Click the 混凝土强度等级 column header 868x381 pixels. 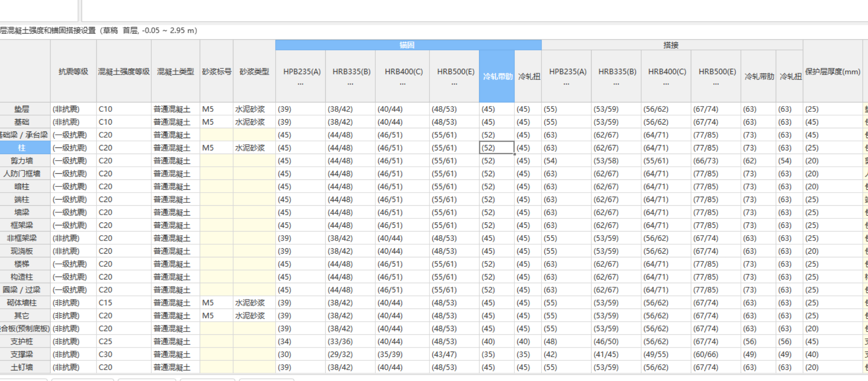(x=124, y=71)
